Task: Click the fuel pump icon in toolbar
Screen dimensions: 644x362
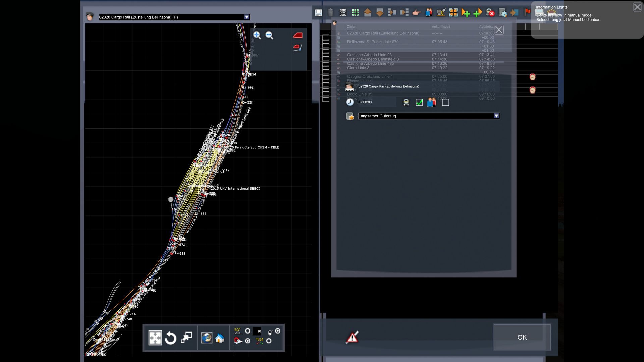Action: click(441, 13)
